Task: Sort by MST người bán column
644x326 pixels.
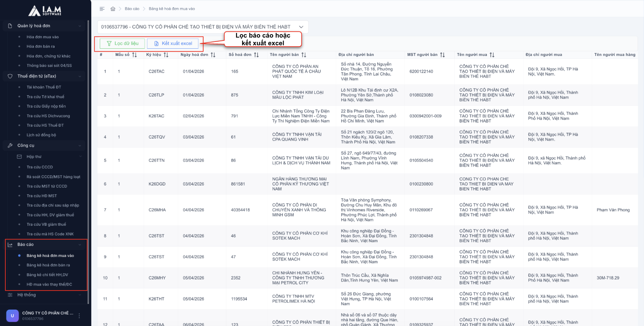Action: (x=442, y=55)
